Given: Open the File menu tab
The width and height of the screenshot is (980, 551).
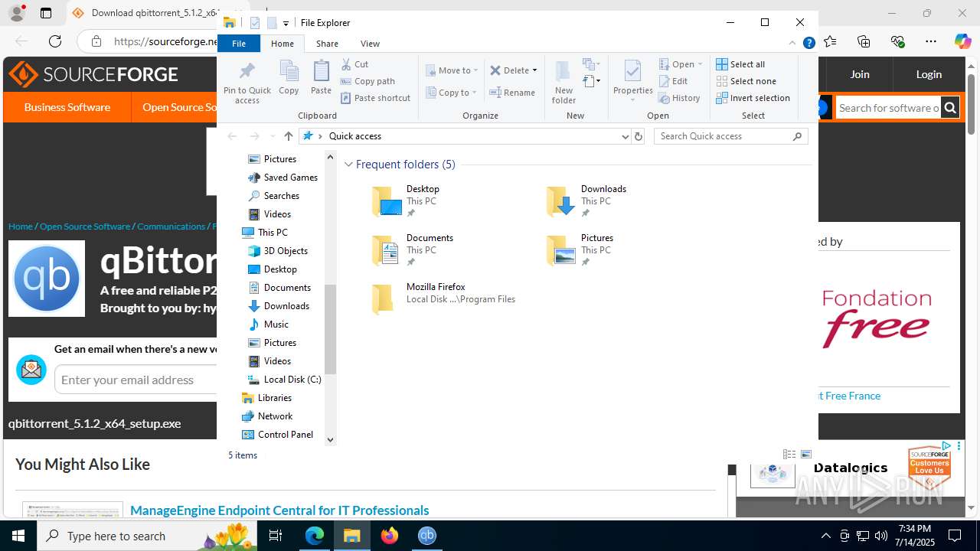Looking at the screenshot, I should [x=239, y=44].
